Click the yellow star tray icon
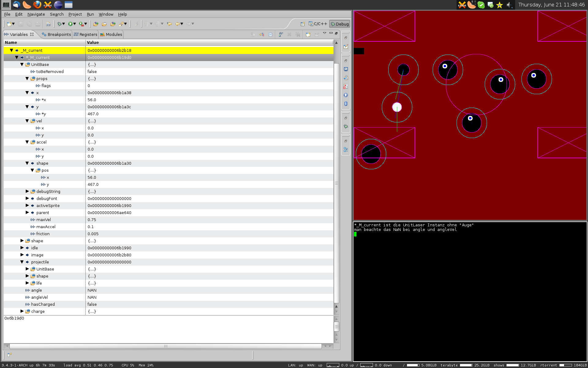This screenshot has width=588, height=368. coord(499,5)
